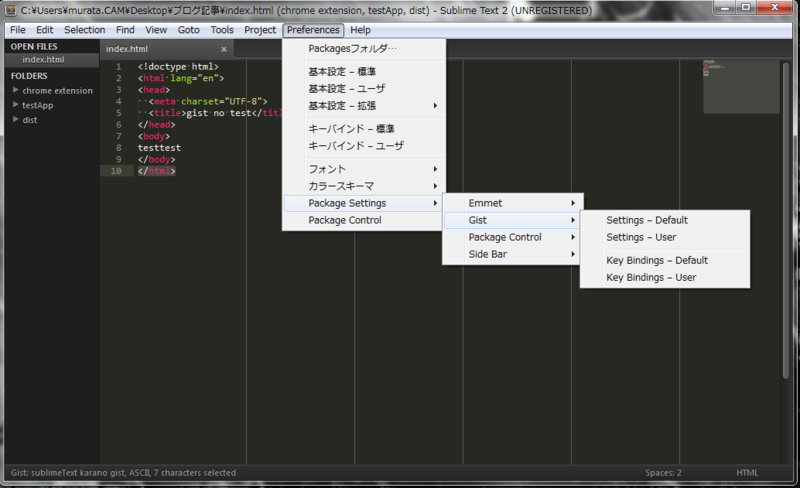The height and width of the screenshot is (488, 800).
Task: Expand the testApp folder
Action: click(15, 105)
